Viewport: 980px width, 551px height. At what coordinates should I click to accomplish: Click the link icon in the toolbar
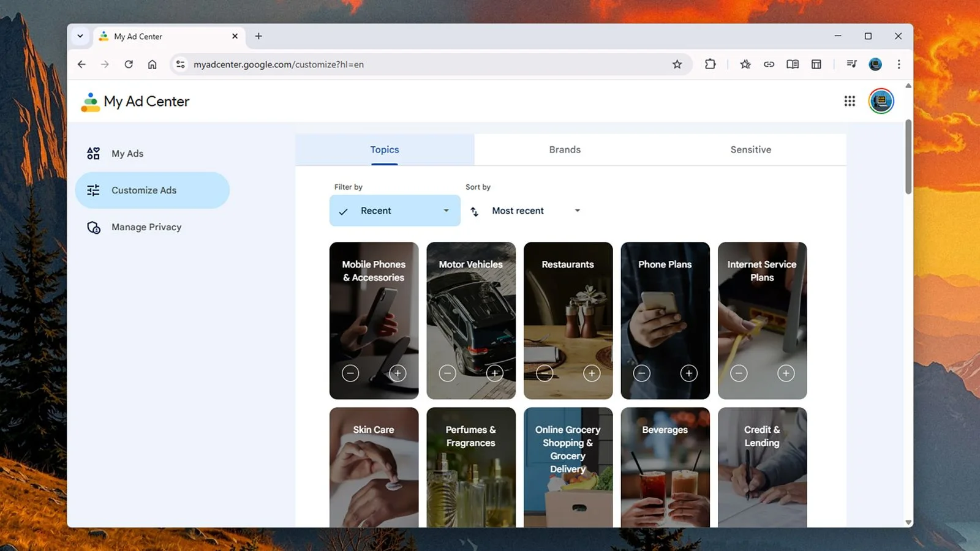tap(769, 64)
